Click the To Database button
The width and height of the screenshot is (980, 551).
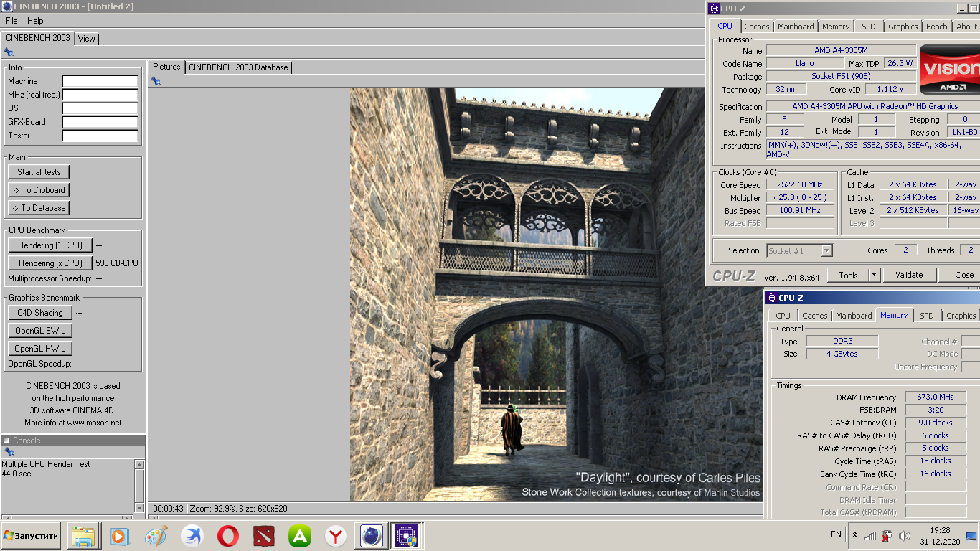(x=39, y=208)
